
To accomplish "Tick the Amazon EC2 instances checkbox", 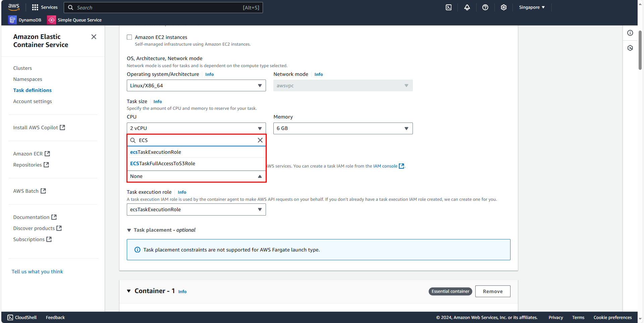I will (129, 37).
